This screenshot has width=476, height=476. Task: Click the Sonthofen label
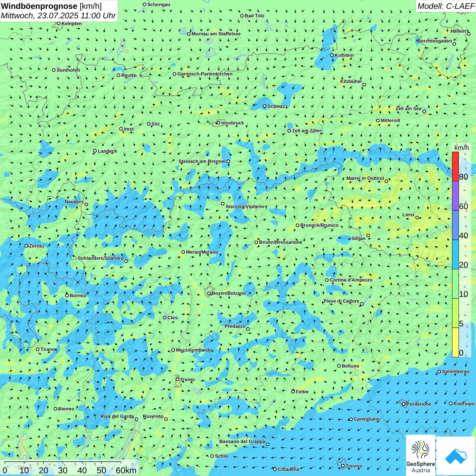(x=68, y=70)
